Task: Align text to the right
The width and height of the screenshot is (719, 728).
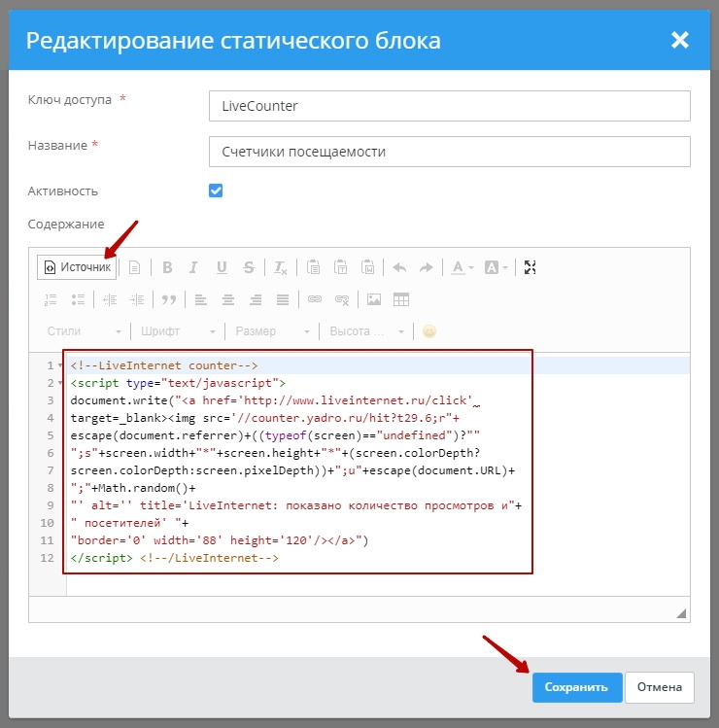Action: (256, 300)
